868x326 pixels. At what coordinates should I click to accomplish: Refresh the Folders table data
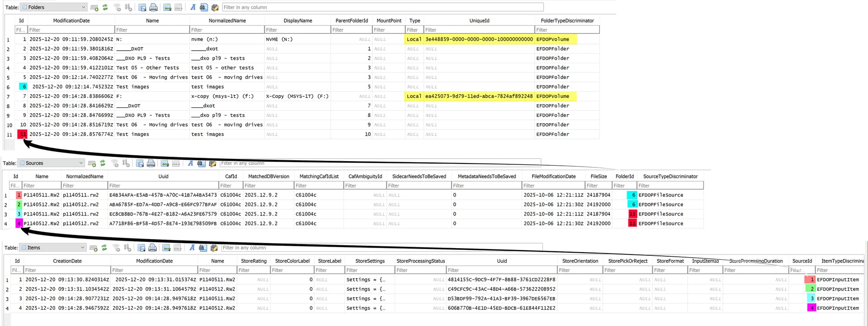(105, 7)
